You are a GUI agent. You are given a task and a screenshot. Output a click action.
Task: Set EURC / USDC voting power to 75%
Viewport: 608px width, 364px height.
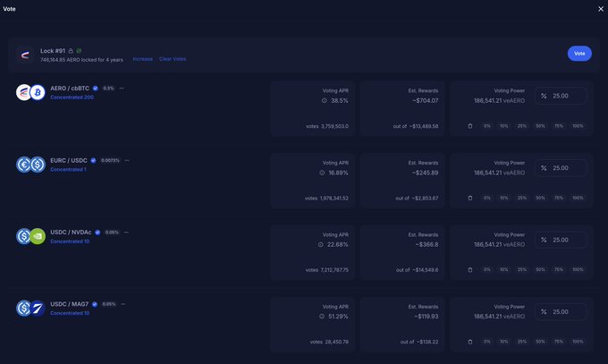pyautogui.click(x=558, y=198)
